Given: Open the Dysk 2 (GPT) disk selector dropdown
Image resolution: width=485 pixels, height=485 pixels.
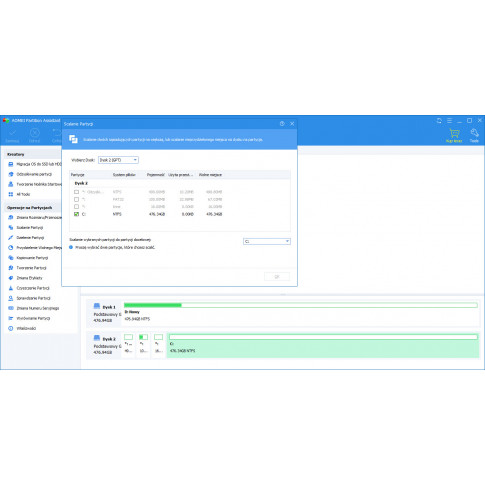Looking at the screenshot, I should click(x=118, y=160).
